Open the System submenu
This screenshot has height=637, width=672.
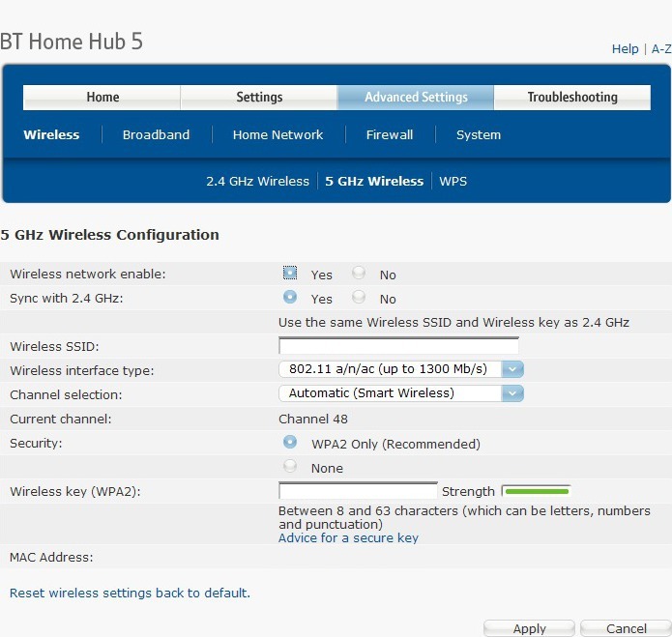(479, 134)
